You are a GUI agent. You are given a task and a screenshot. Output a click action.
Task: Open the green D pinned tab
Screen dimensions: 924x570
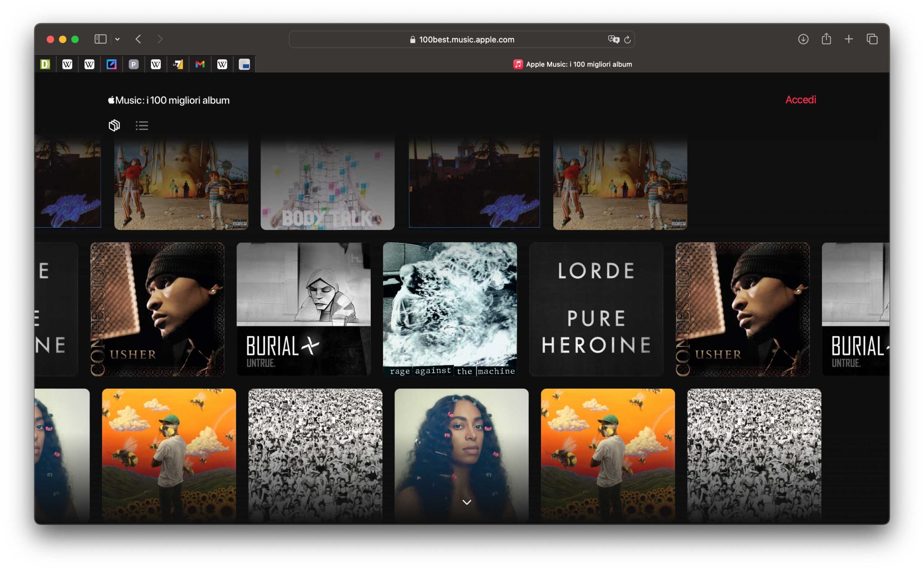(45, 65)
